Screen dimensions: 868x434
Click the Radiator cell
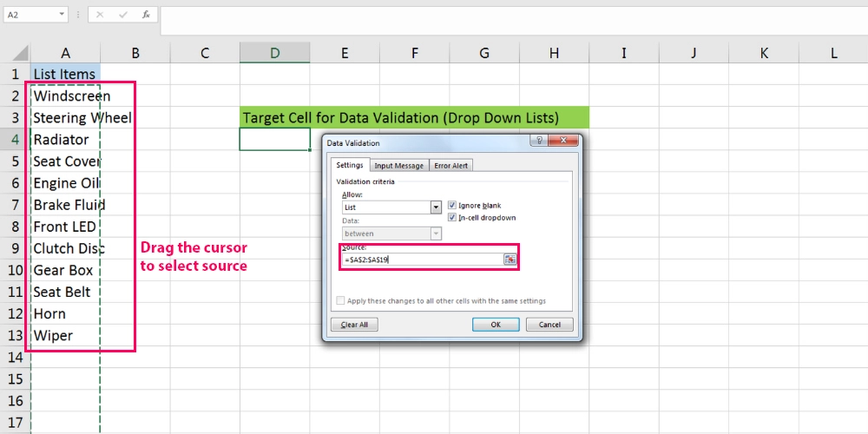pos(65,139)
